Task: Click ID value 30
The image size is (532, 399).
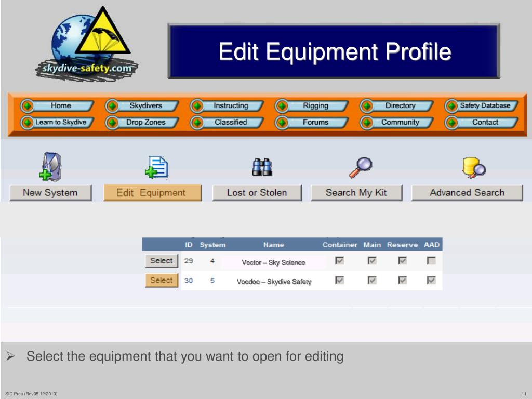Action: click(189, 281)
